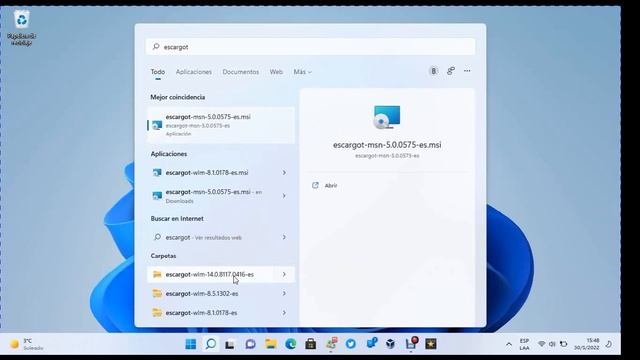Open Task View from the taskbar
The width and height of the screenshot is (640, 360).
point(230,344)
